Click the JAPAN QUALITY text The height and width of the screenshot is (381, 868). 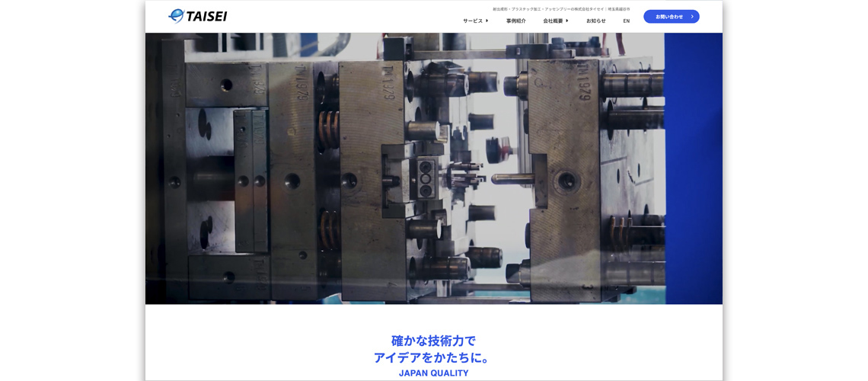tap(433, 373)
